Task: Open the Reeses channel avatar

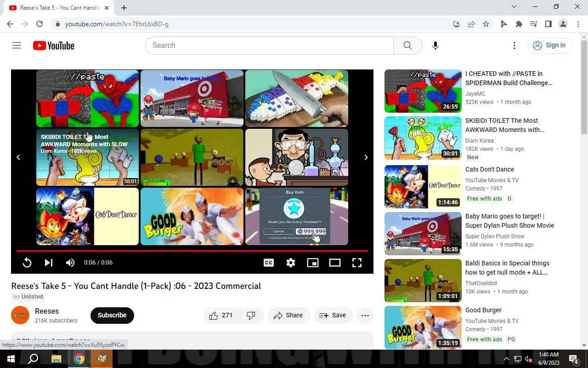Action: tap(20, 316)
